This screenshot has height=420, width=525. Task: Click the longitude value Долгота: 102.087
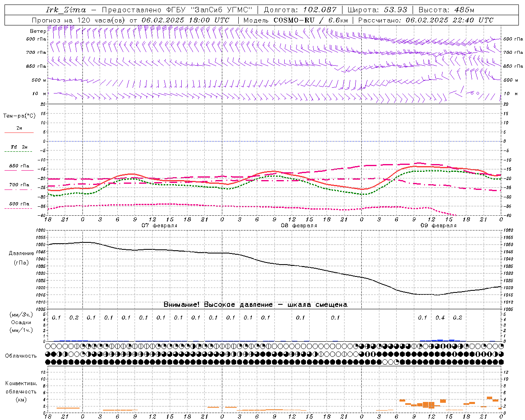point(300,10)
